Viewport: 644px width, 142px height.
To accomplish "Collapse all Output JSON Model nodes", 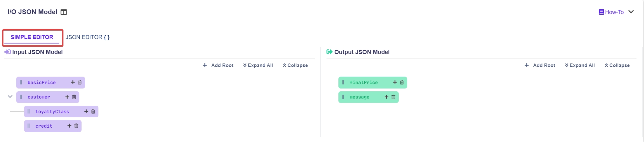I will pos(617,65).
